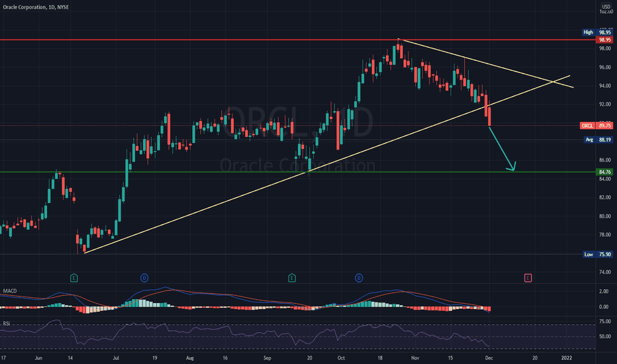
Task: Click the green 84.76 support price tag
Action: [604, 172]
